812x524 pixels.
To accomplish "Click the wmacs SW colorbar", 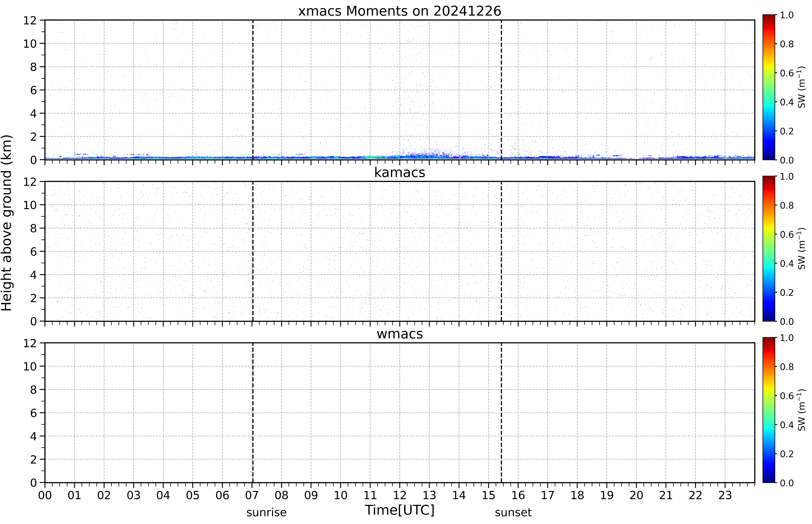I will [769, 410].
